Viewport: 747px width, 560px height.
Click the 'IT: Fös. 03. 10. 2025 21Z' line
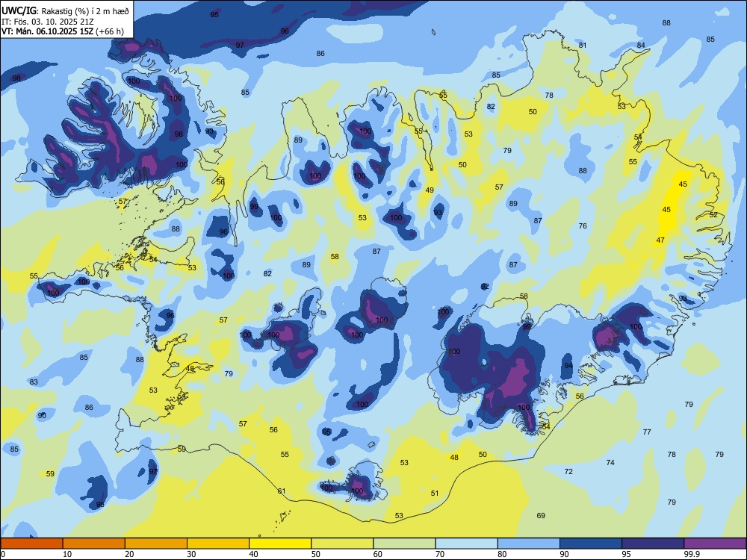tap(48, 22)
